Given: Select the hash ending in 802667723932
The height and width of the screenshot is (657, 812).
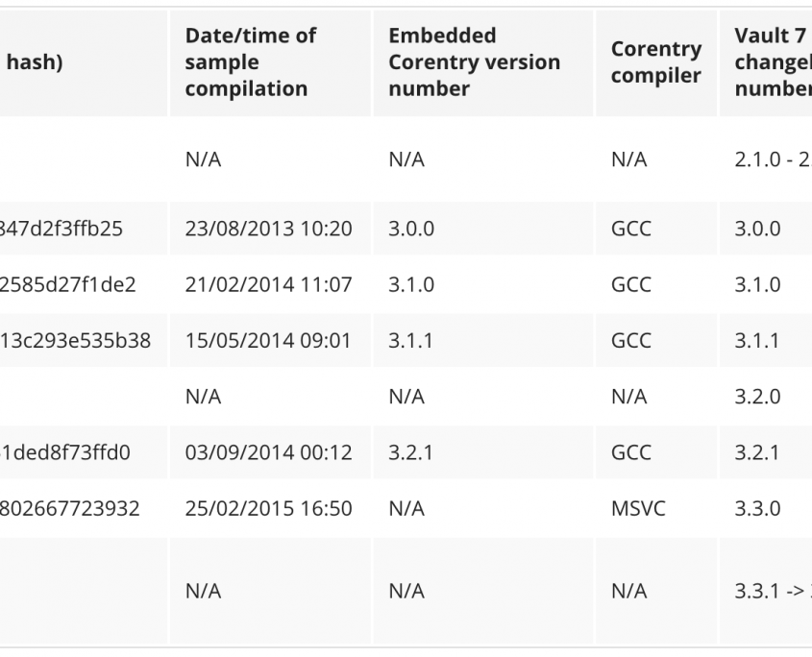Looking at the screenshot, I should [69, 508].
